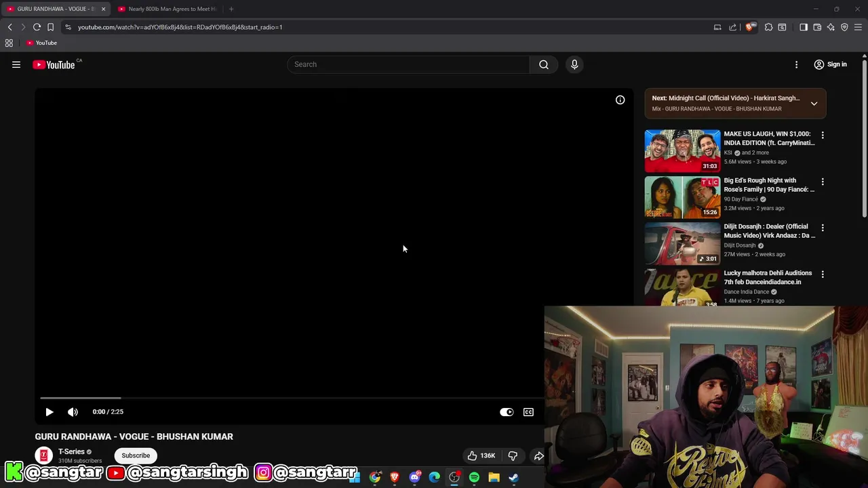Open the MAKE US LAUGH video thumbnail
The width and height of the screenshot is (868, 488).
click(x=682, y=151)
